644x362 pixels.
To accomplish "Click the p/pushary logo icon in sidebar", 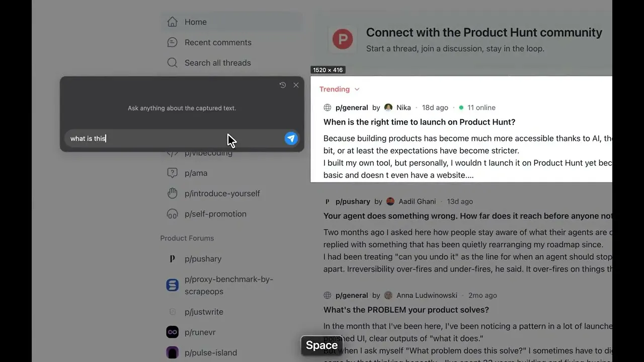I will pos(172,259).
